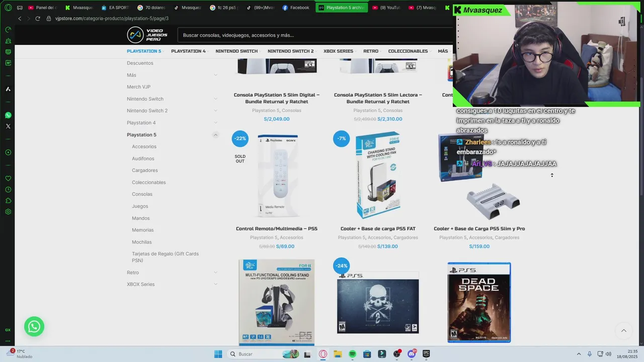Click Windows taskbar Buscar search box

pyautogui.click(x=264, y=354)
